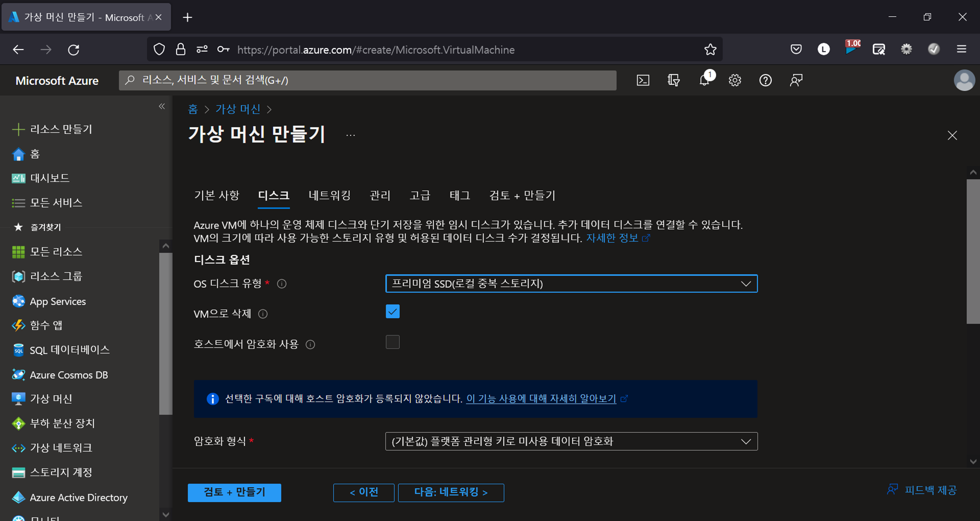Click 다음: 네트워킹 > button
Screen dimensions: 980x521
(x=451, y=493)
